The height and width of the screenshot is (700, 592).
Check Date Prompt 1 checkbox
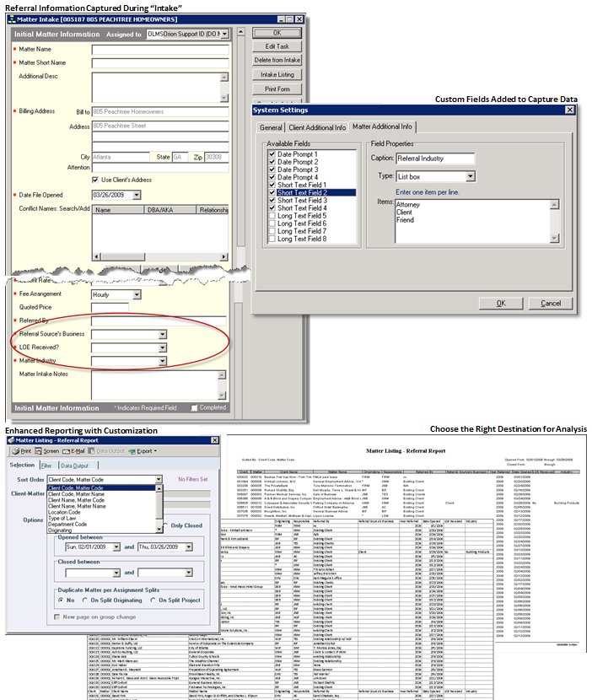coord(272,154)
